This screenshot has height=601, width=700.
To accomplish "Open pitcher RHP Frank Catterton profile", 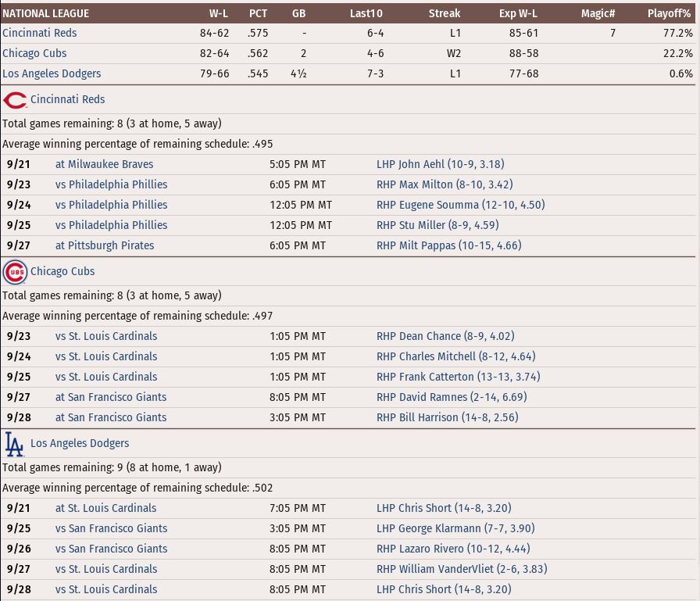I will click(x=459, y=377).
